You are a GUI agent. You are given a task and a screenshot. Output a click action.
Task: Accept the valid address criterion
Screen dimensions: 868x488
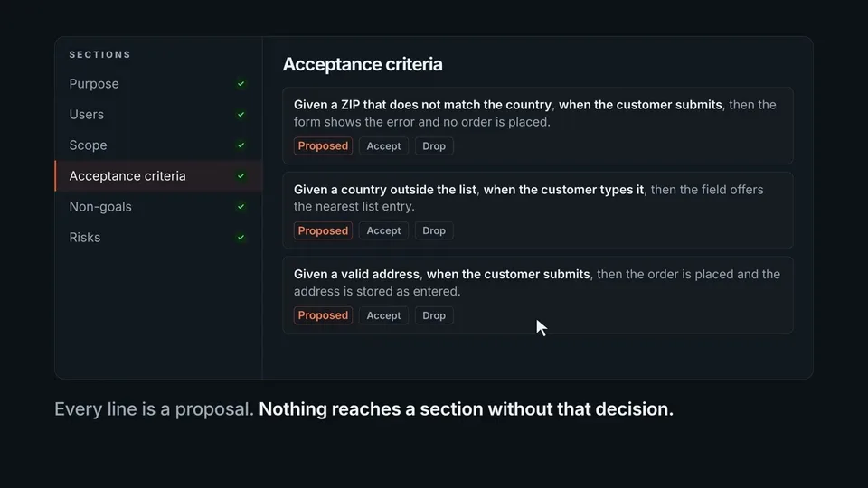tap(383, 315)
